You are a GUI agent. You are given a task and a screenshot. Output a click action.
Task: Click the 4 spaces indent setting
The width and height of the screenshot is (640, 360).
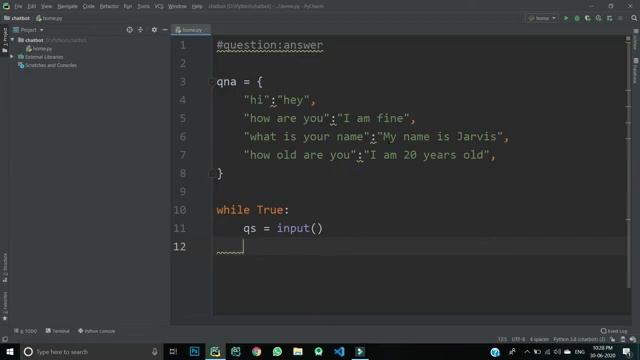point(539,339)
